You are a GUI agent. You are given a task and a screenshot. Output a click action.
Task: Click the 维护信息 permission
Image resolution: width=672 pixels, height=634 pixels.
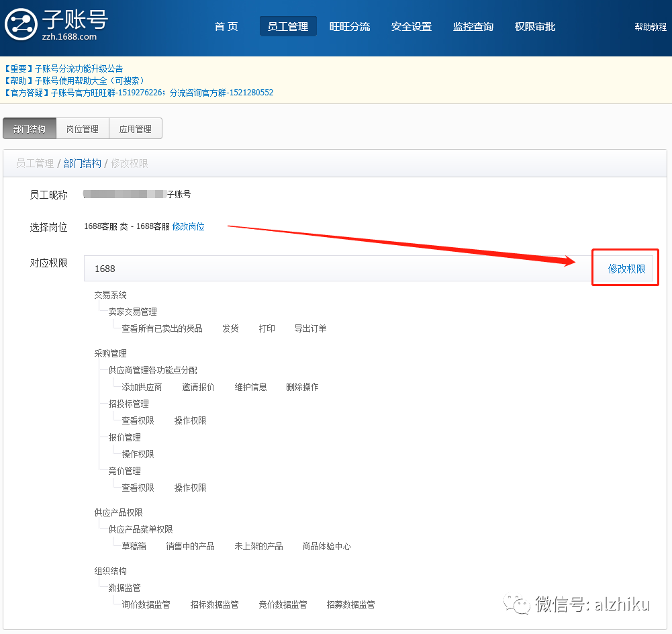[x=250, y=387]
